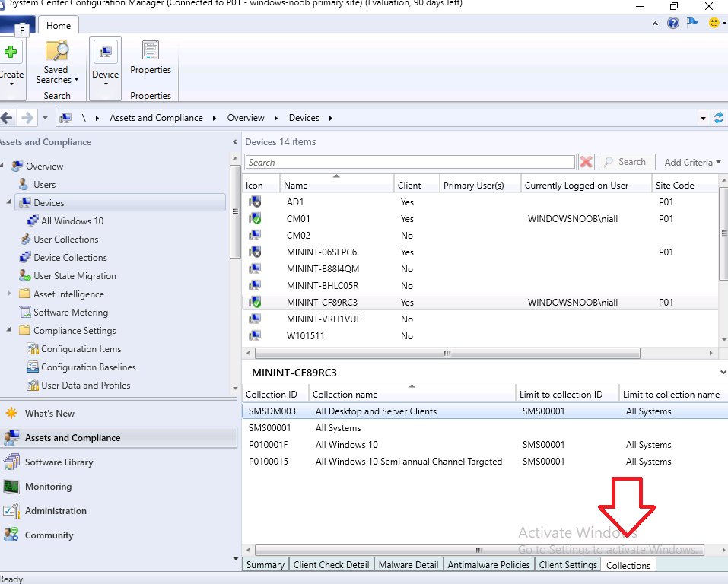Select the Software Metering icon
The height and width of the screenshot is (584, 728).
pos(25,312)
